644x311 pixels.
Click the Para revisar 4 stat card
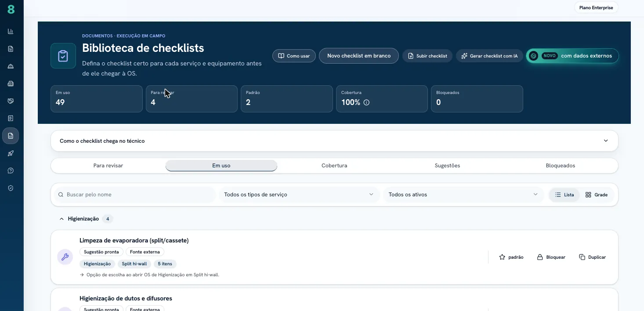coord(192,99)
